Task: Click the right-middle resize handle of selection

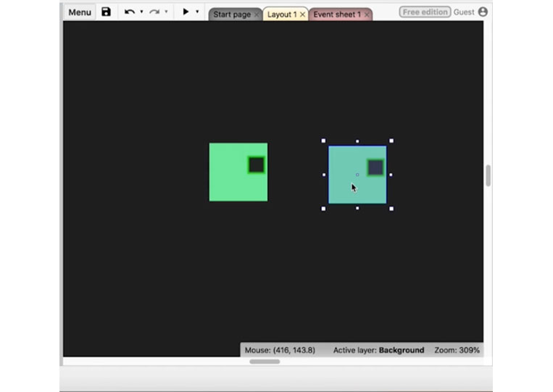Action: 391,175
